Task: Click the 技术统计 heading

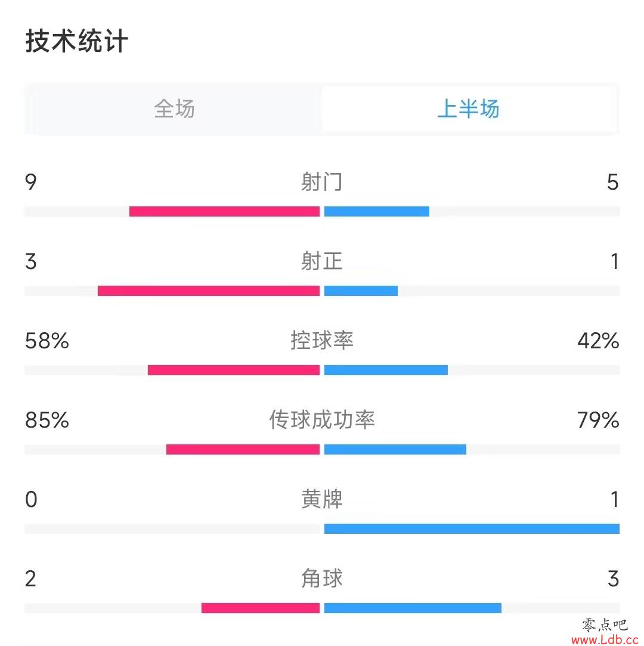Action: (76, 41)
